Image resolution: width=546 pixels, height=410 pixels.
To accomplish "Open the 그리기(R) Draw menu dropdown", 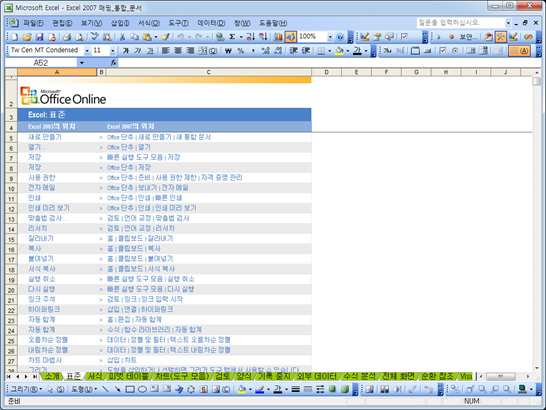I will point(26,389).
